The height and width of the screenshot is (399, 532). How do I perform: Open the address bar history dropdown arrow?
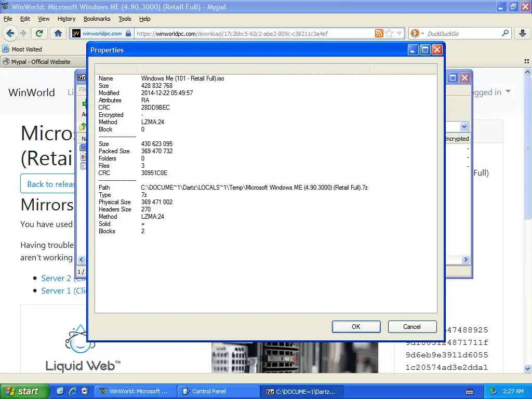pyautogui.click(x=400, y=33)
